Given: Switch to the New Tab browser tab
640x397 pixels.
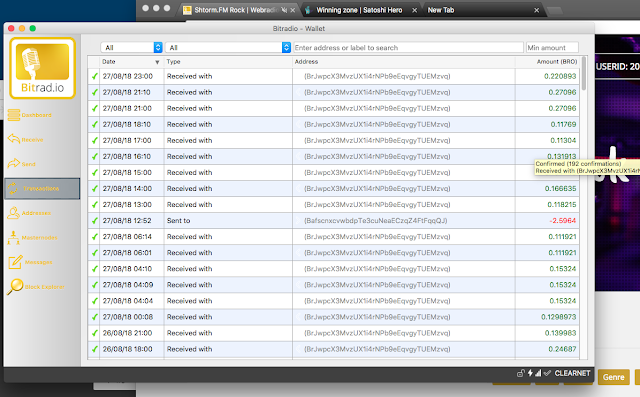Looking at the screenshot, I should point(441,10).
